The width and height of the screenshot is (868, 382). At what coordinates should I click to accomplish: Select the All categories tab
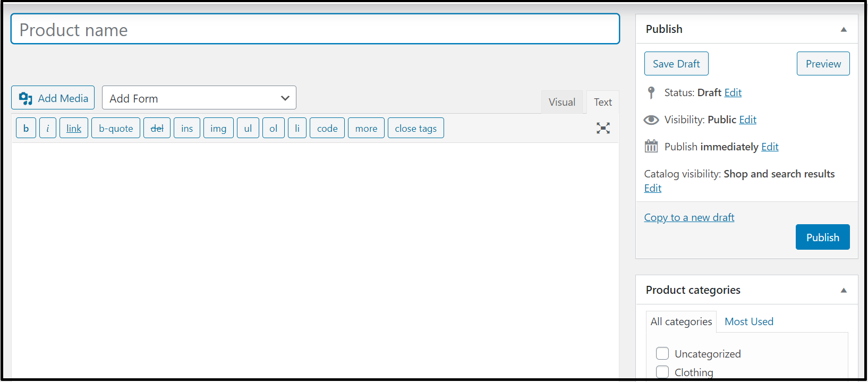tap(681, 321)
